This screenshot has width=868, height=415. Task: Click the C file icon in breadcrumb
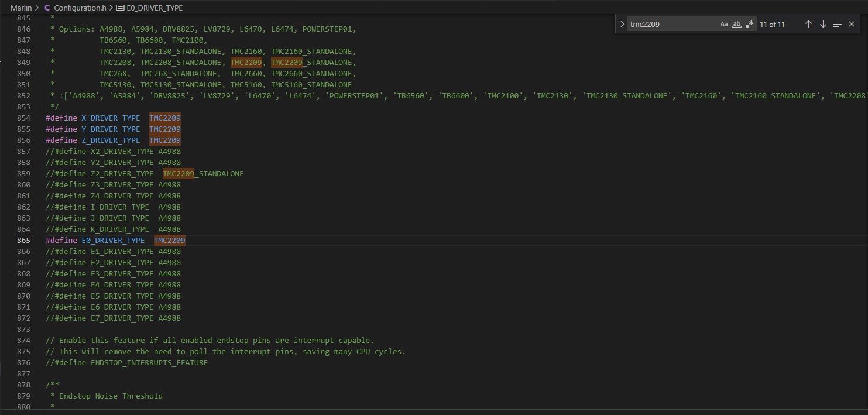(x=47, y=8)
